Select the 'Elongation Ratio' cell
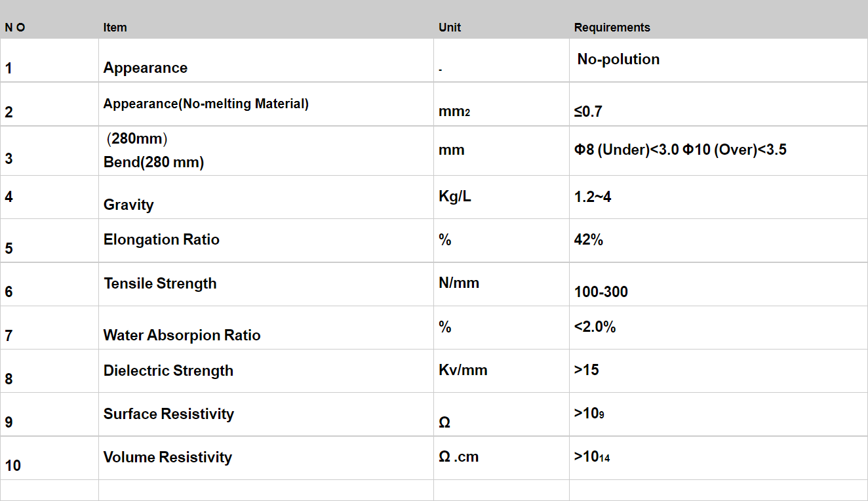This screenshot has height=501, width=868. coord(266,241)
